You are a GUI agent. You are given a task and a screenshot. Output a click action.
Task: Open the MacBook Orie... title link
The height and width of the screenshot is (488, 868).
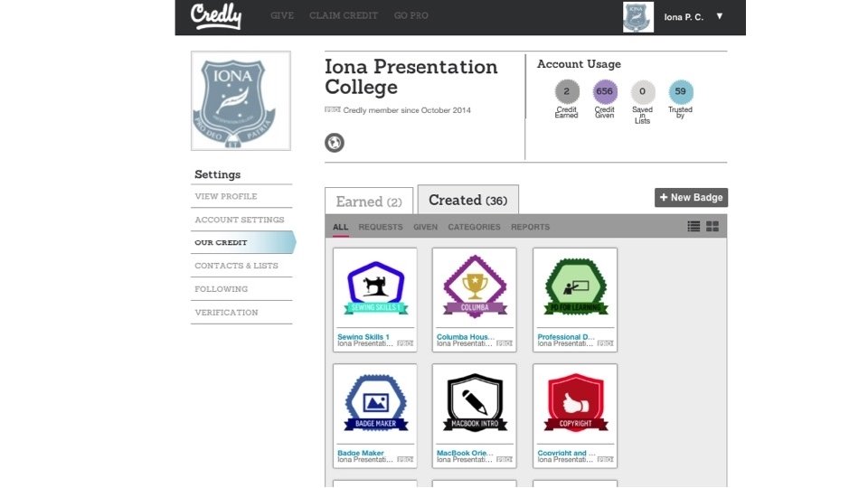point(465,453)
